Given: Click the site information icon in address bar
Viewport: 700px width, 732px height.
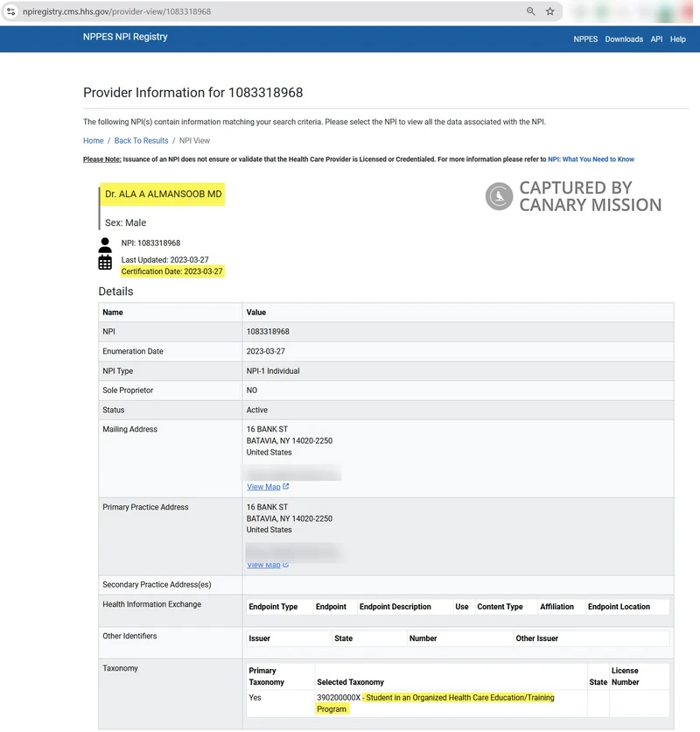Looking at the screenshot, I should (x=10, y=11).
